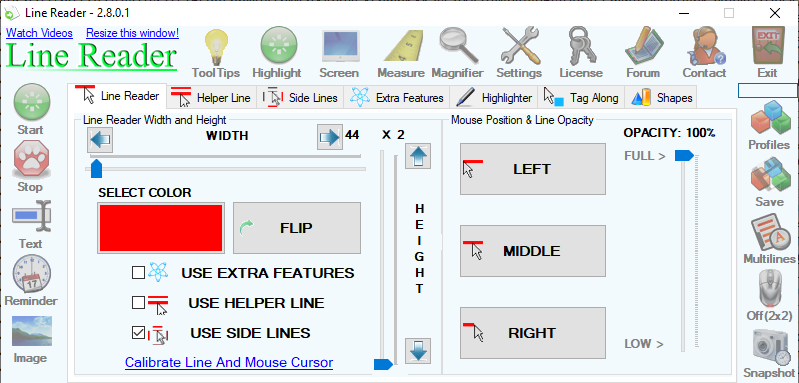Uncheck Use Side Lines checkbox
Image resolution: width=799 pixels, height=383 pixels.
[x=138, y=333]
